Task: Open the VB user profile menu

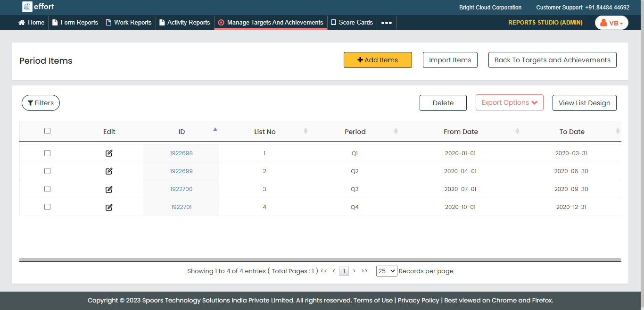Action: [611, 23]
